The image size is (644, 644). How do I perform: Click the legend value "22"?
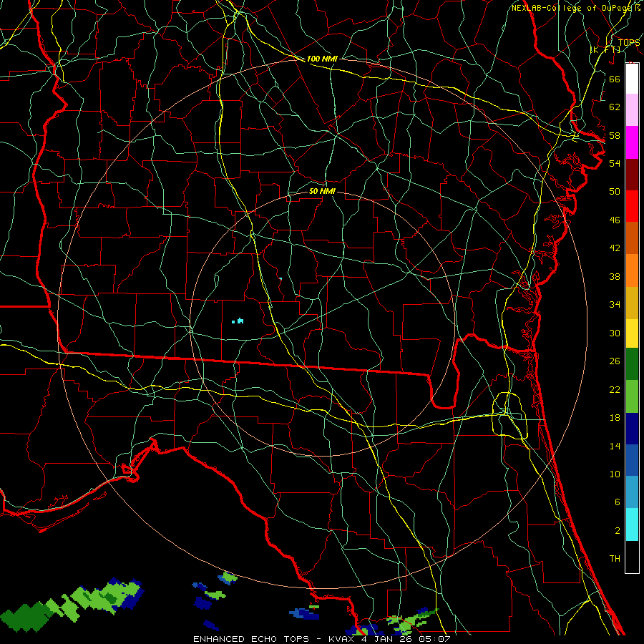point(615,389)
